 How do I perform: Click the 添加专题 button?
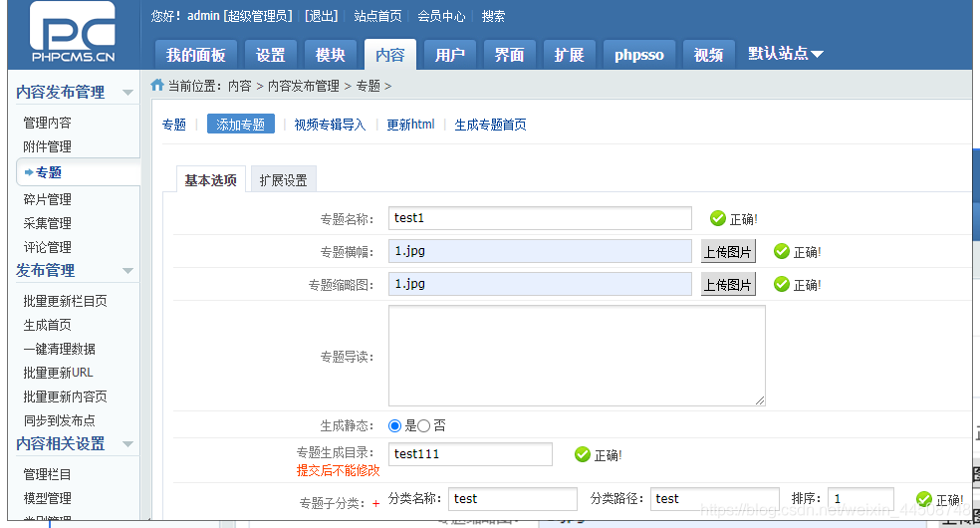pos(241,125)
